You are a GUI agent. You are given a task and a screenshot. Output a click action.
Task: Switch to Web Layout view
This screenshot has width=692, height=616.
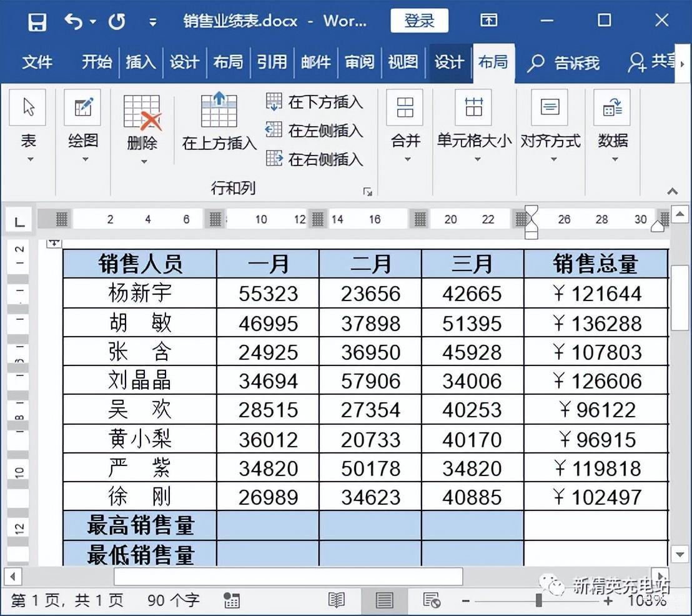431,600
